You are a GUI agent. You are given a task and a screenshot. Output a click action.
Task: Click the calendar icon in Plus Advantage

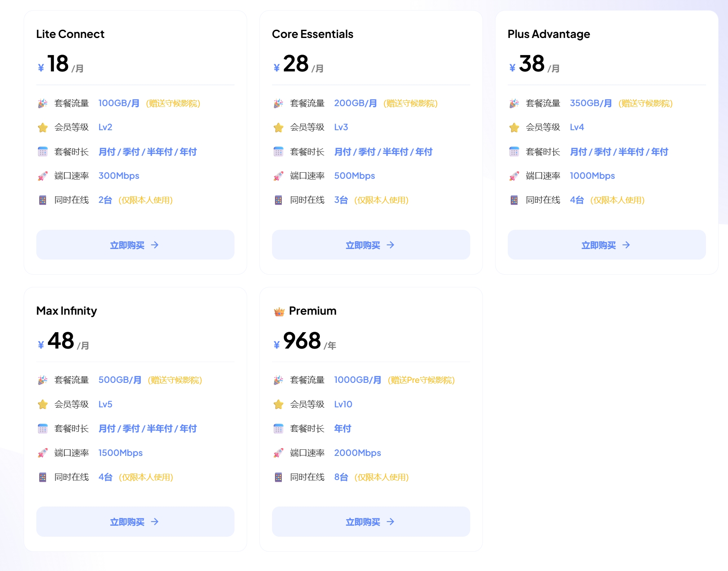[x=514, y=152]
